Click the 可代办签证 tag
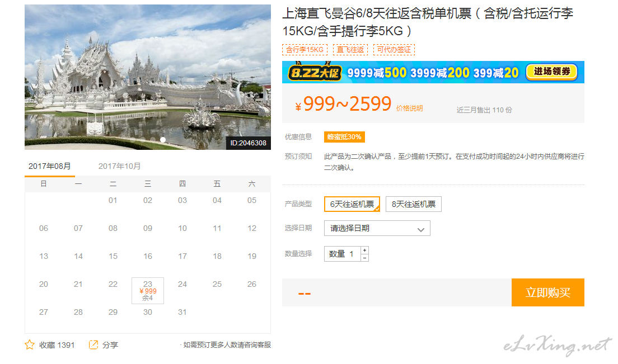This screenshot has height=364, width=618. click(394, 50)
